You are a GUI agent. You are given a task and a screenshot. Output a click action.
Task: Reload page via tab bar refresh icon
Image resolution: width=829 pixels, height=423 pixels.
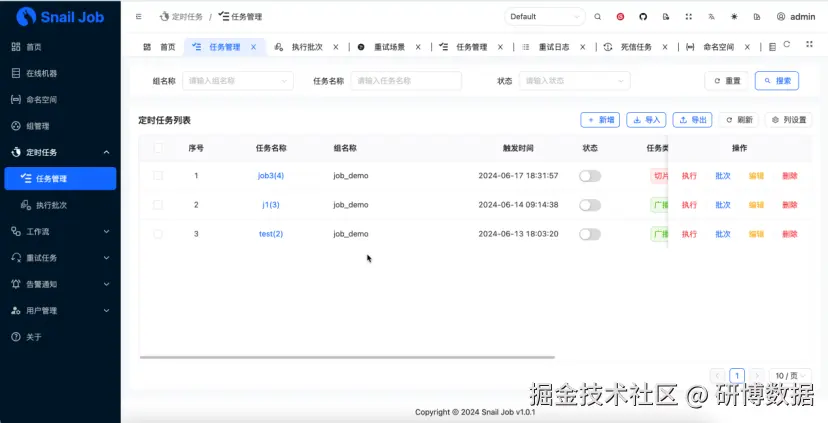point(787,44)
